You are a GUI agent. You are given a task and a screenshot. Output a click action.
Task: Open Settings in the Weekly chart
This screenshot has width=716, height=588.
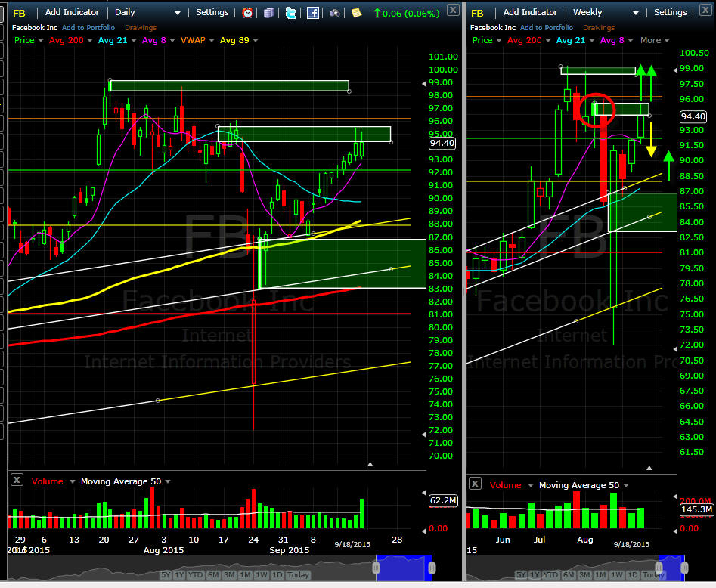click(670, 12)
